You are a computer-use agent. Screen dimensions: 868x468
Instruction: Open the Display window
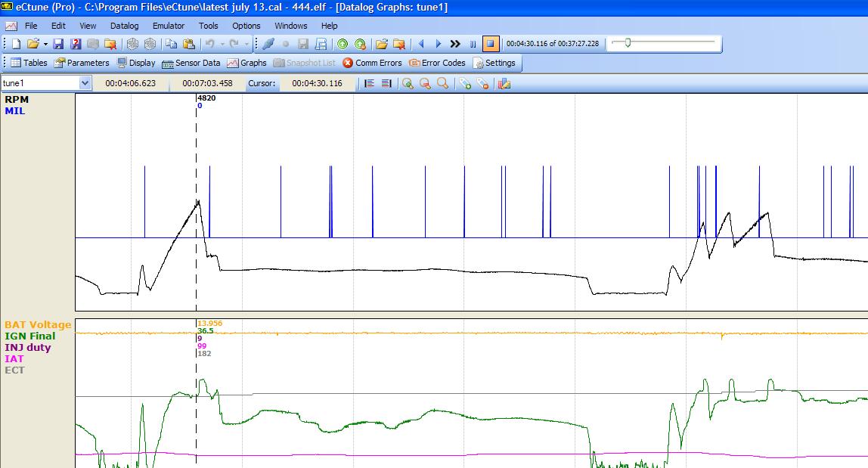136,63
